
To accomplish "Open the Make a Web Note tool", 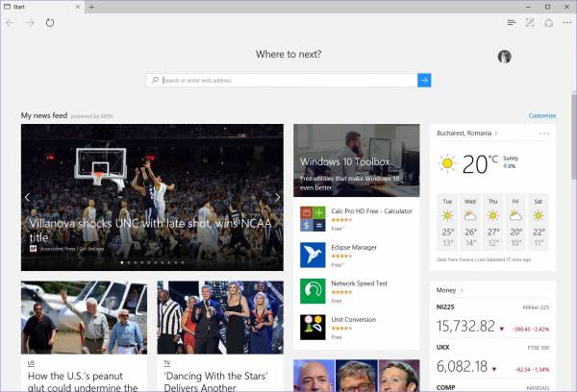I will coord(530,23).
